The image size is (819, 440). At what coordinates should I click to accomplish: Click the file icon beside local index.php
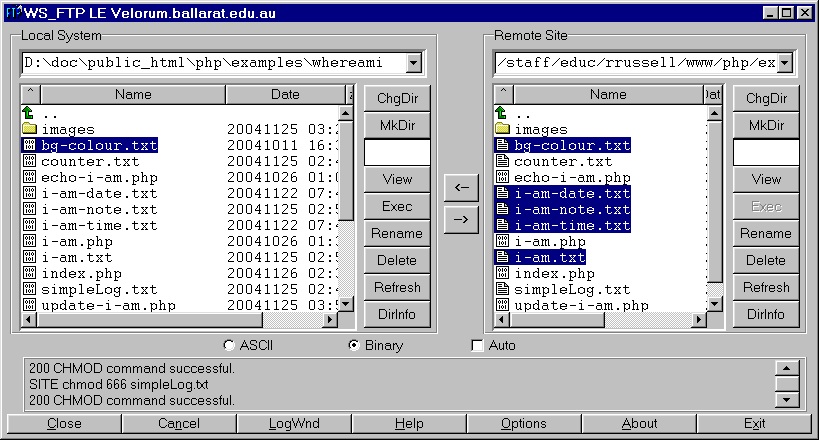coord(29,273)
